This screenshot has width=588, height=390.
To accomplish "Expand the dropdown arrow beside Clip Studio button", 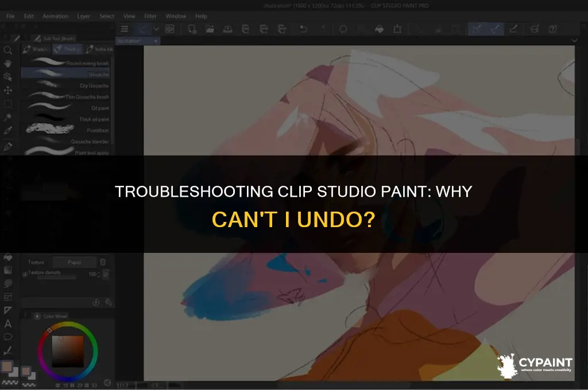I will click(156, 29).
